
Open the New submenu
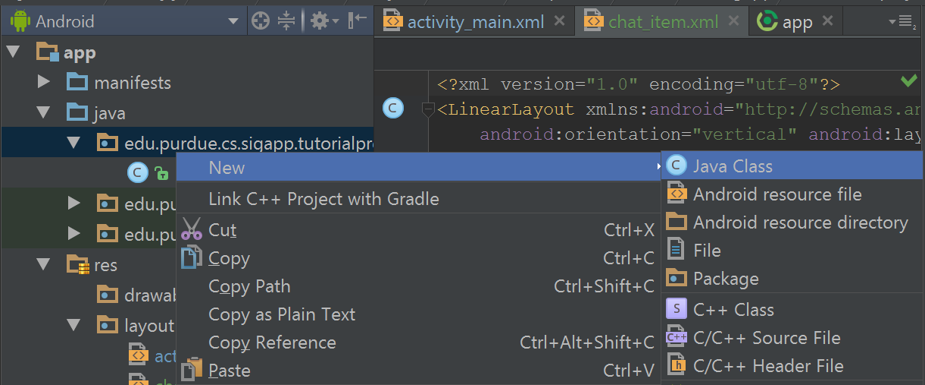coord(419,168)
